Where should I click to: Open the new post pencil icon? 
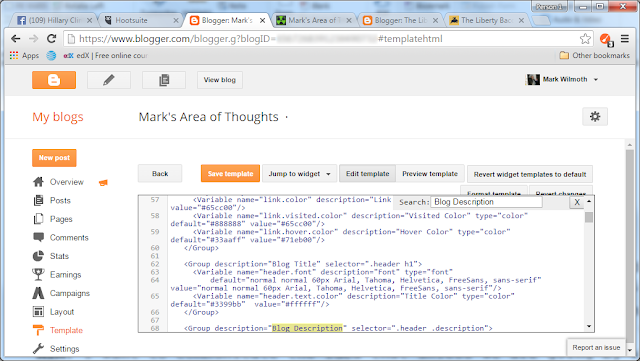click(109, 80)
